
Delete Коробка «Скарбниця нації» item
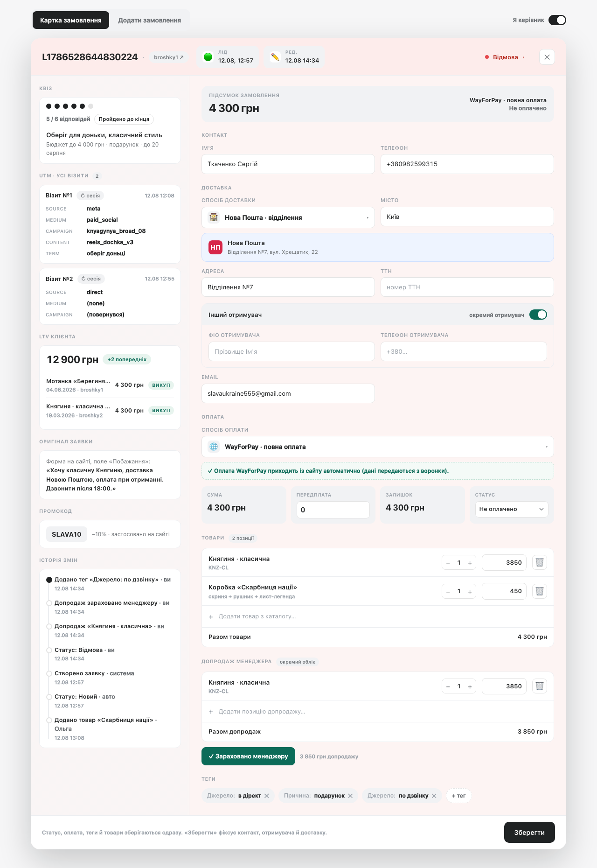[x=540, y=591]
